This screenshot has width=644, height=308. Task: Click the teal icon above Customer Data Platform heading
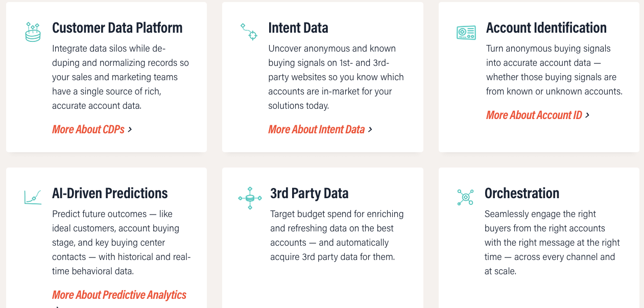32,32
